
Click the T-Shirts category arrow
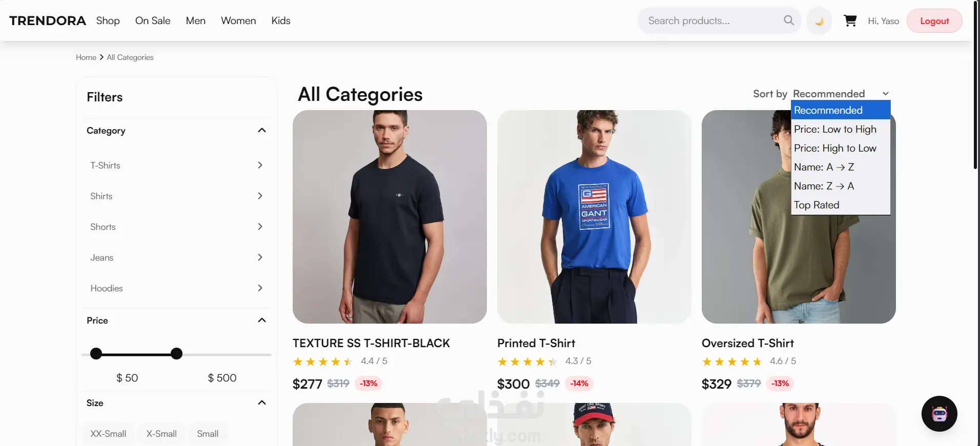coord(260,165)
